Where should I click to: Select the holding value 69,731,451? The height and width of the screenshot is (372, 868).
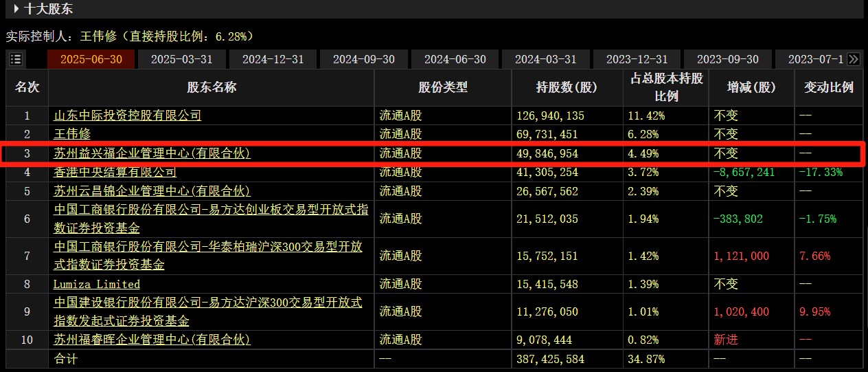click(x=548, y=134)
